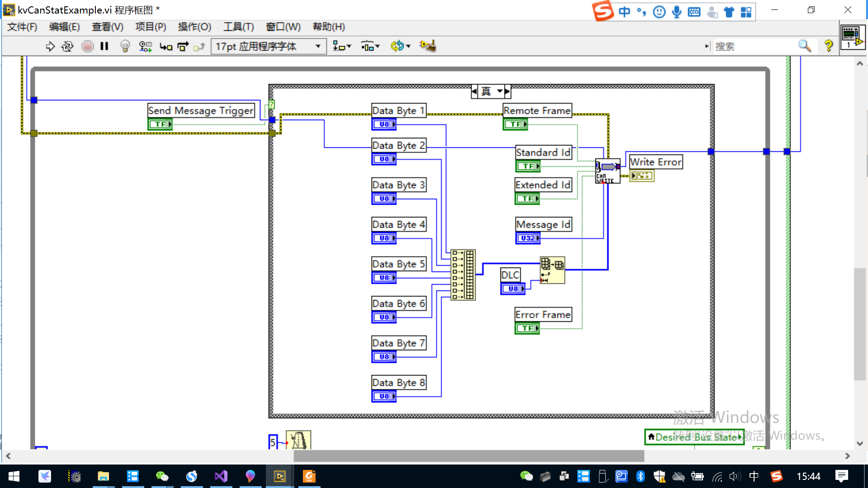The image size is (868, 488).
Task: Toggle Retain Wire Values button
Action: coord(145,46)
